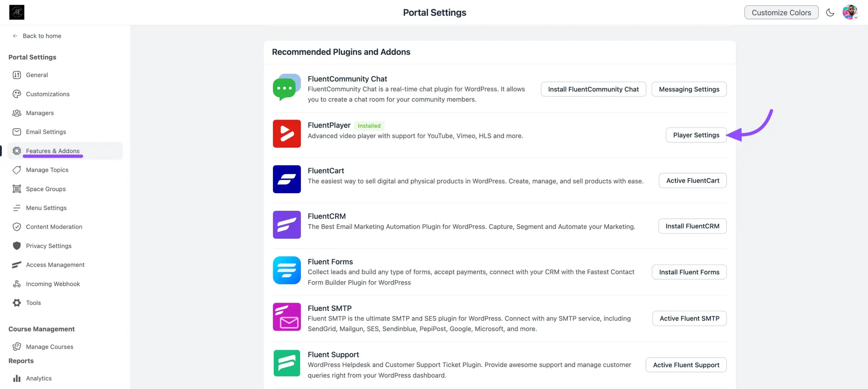The image size is (868, 389).
Task: Click the Content Moderation shield icon
Action: click(x=17, y=227)
